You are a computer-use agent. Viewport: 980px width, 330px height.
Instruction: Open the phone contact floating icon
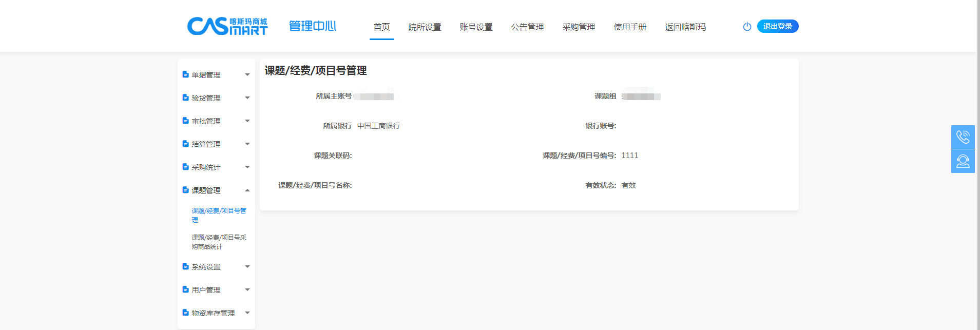click(x=963, y=137)
